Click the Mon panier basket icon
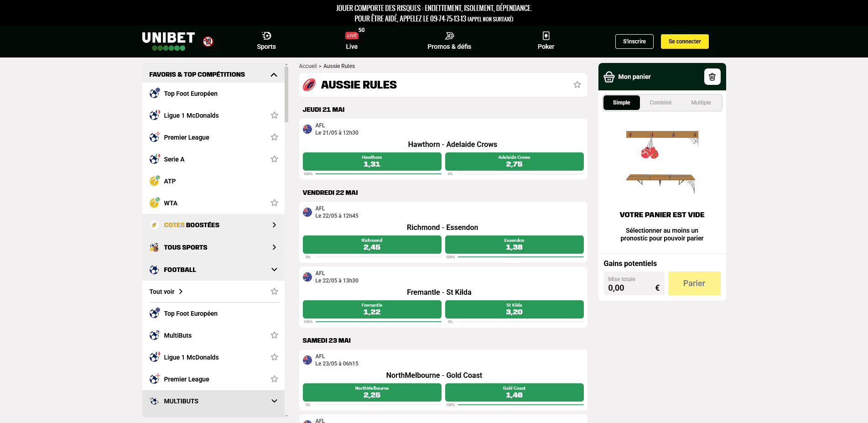This screenshot has width=868, height=423. click(609, 77)
